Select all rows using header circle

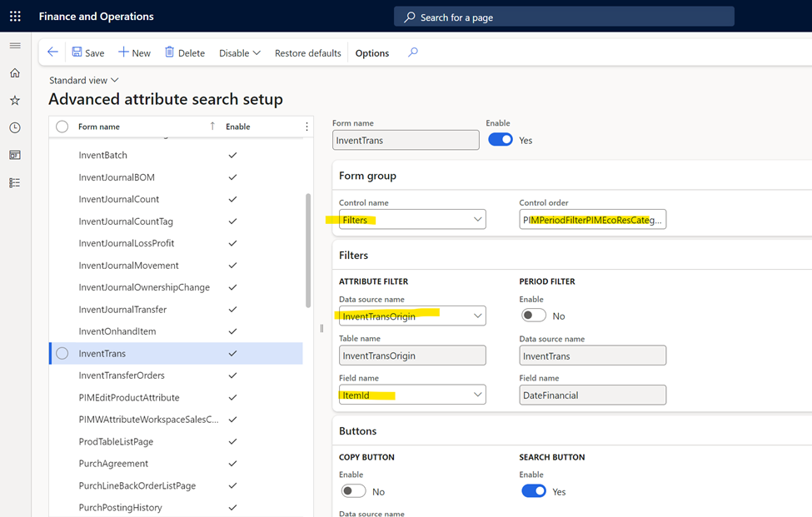(x=62, y=127)
